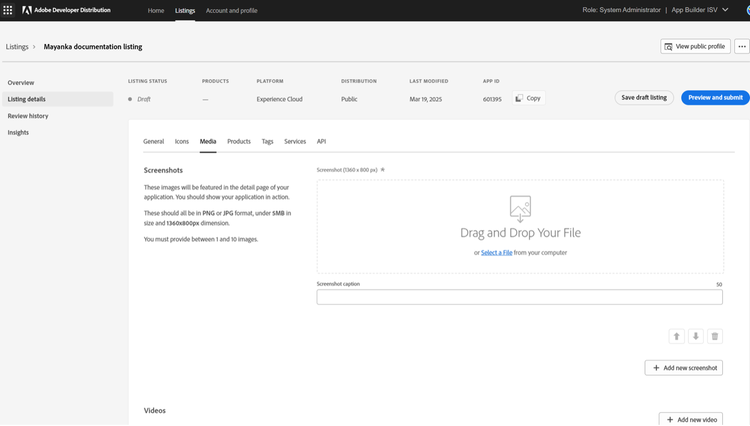
Task: Click the Screenshots section heading
Action: 163,170
